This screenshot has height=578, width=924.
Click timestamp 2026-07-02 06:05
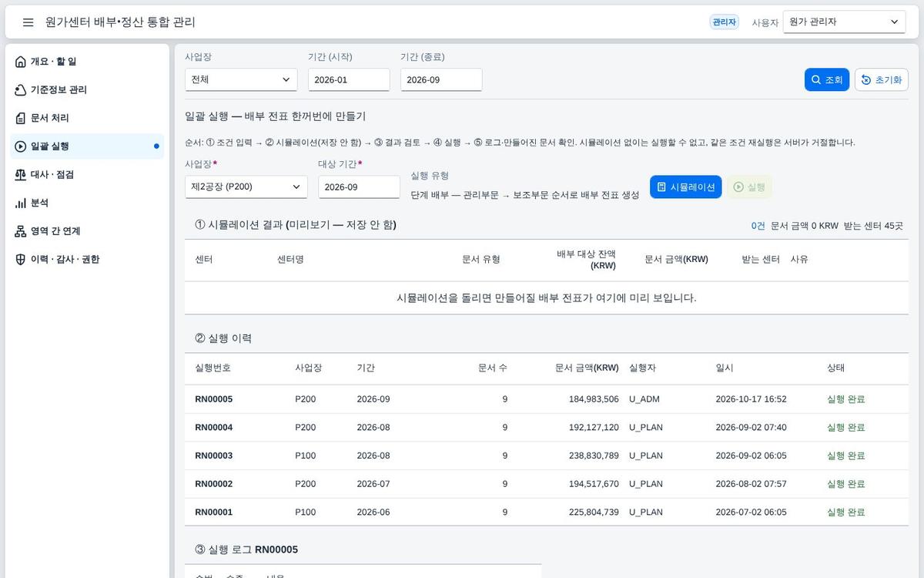(751, 512)
